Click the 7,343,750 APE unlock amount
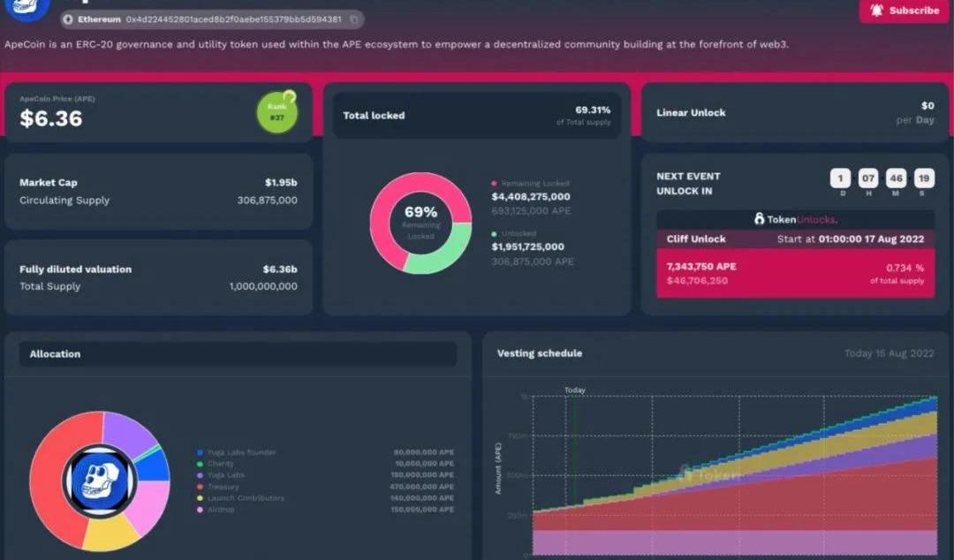 tap(701, 267)
